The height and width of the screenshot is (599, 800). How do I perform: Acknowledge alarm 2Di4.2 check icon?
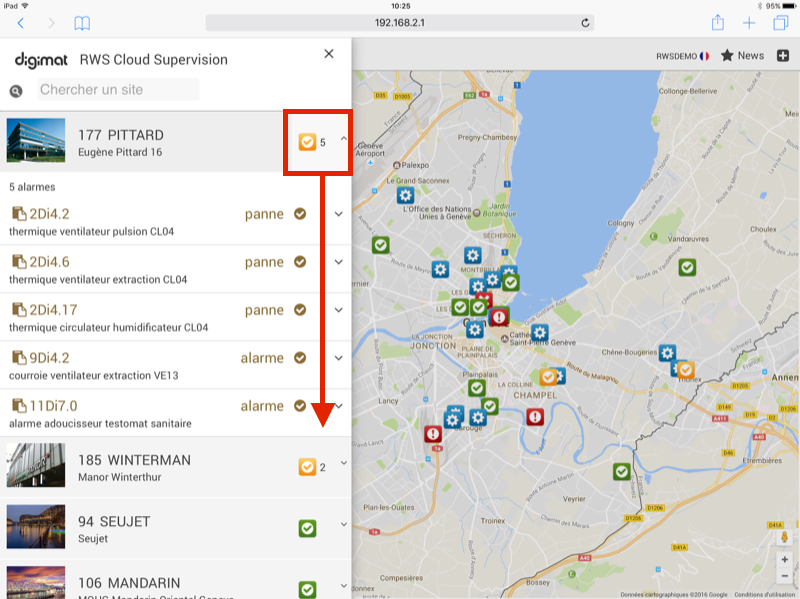tap(300, 214)
